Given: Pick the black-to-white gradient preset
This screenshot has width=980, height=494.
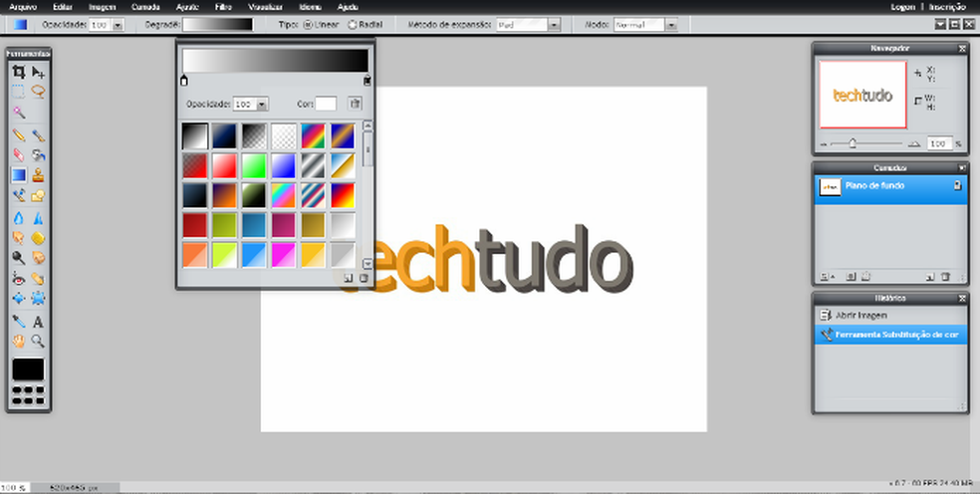Looking at the screenshot, I should coord(195,136).
